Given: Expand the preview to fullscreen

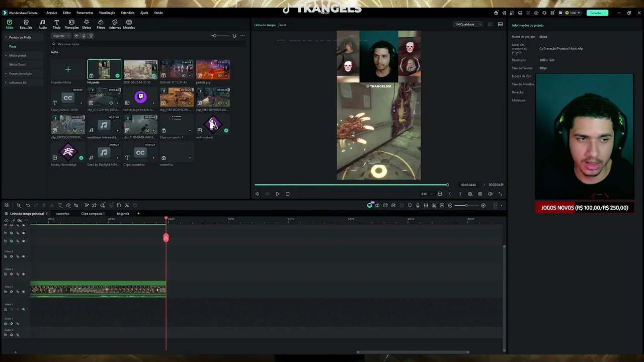Looking at the screenshot, I should pyautogui.click(x=500, y=194).
